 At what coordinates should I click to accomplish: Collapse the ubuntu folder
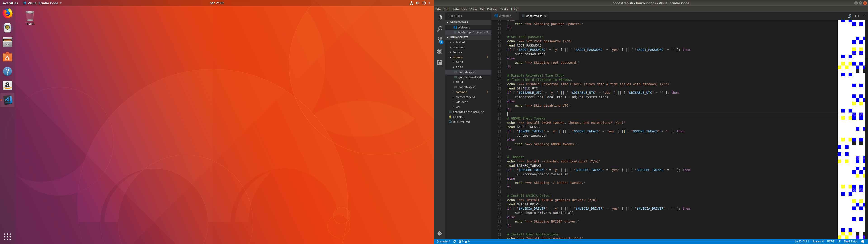coord(468,57)
